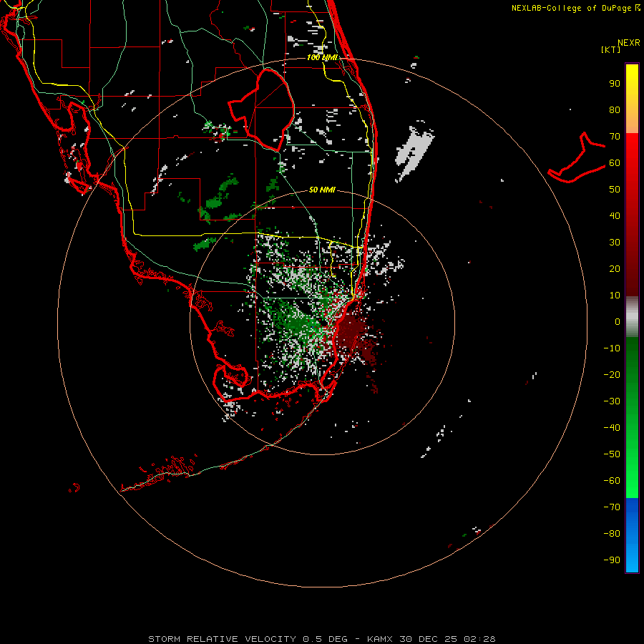
Task: Select the 70 value on the velocity scale
Action: 615,137
